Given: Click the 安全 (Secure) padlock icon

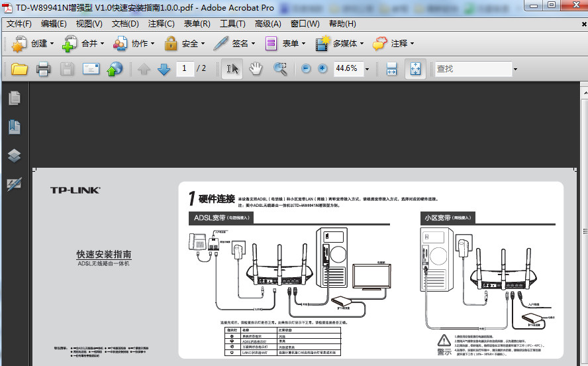Looking at the screenshot, I should click(171, 44).
